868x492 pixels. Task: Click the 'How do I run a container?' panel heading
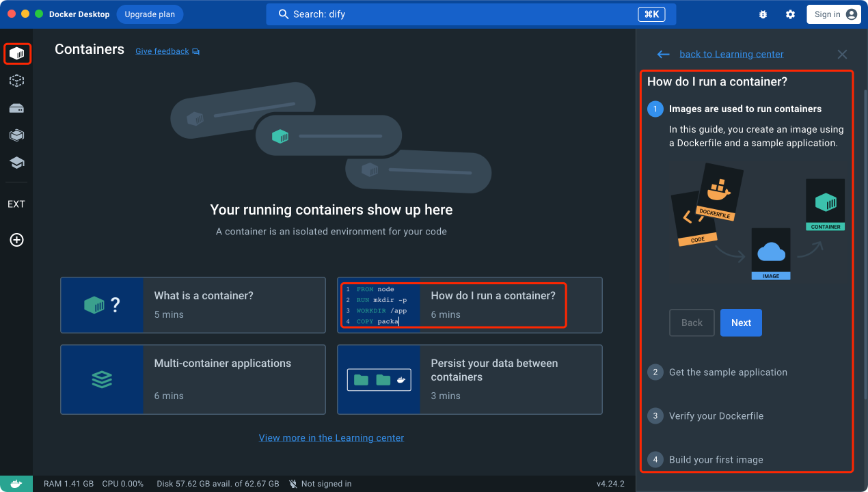click(x=717, y=81)
